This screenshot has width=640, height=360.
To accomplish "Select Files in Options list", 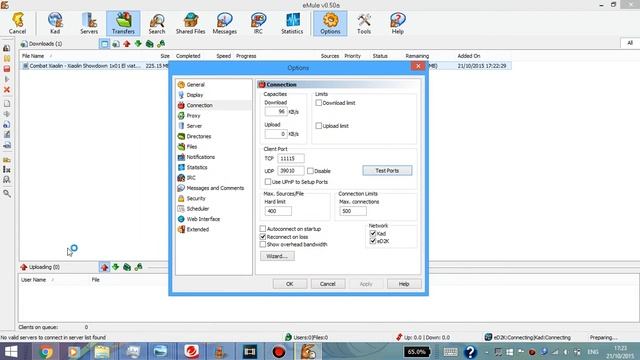I will [x=191, y=147].
